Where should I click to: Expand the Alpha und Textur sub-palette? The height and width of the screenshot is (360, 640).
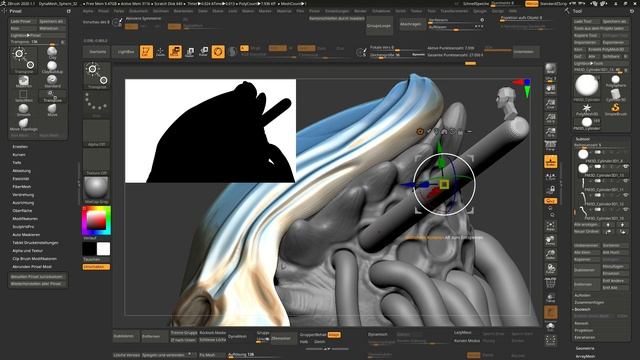28,251
